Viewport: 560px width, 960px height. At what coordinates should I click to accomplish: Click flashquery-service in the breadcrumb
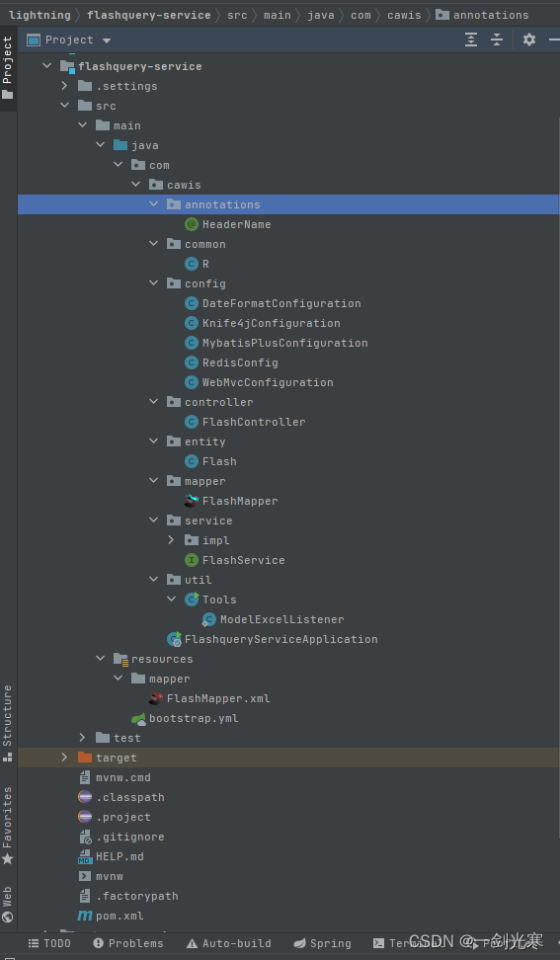click(x=149, y=15)
